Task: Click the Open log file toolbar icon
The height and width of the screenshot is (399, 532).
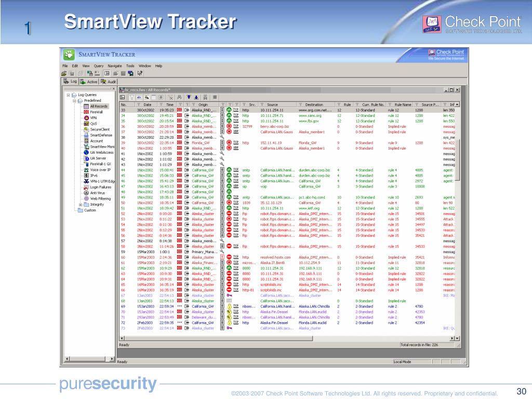Action: pos(64,73)
